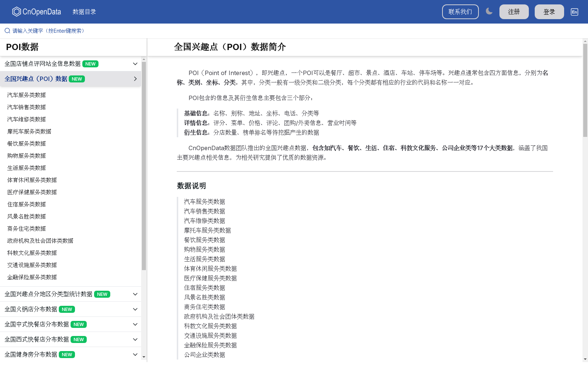The width and height of the screenshot is (588, 368).
Task: Click the search magnifier icon
Action: 7,31
